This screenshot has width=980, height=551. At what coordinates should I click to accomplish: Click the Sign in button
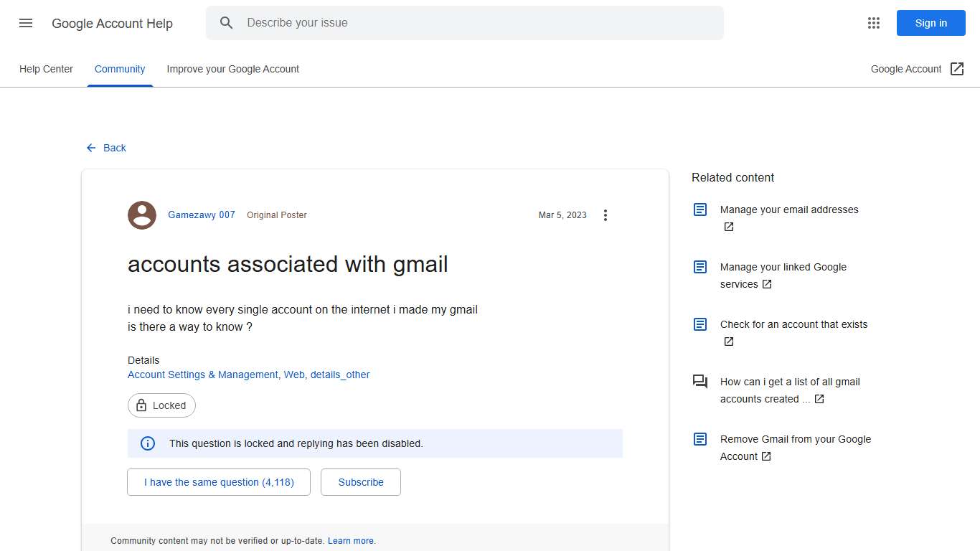(x=930, y=22)
